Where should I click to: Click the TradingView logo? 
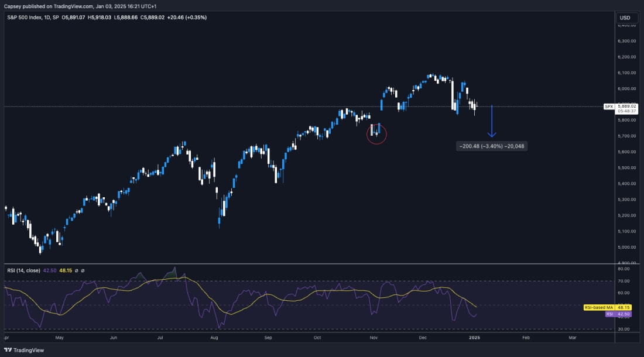click(x=8, y=349)
